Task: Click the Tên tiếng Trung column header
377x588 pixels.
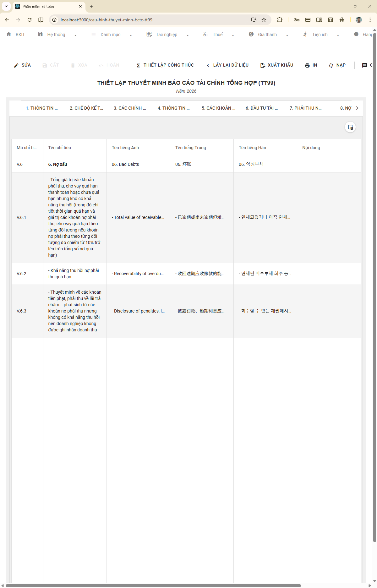Action: tap(202, 148)
